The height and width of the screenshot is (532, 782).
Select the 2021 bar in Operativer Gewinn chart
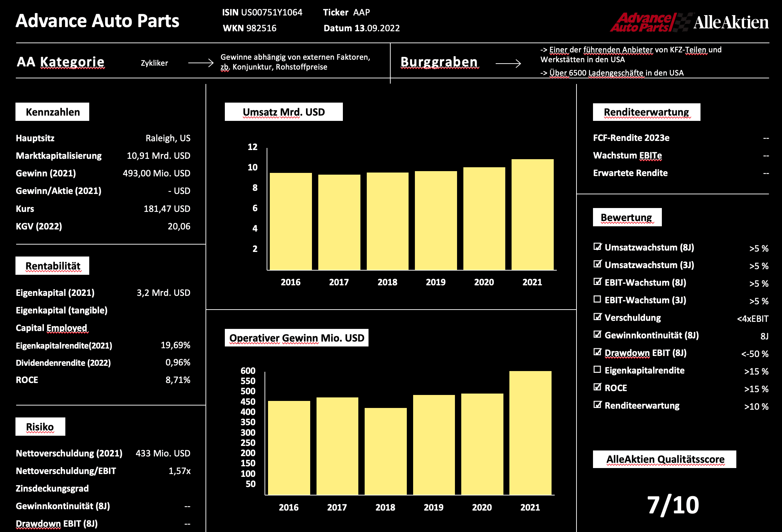click(x=530, y=433)
